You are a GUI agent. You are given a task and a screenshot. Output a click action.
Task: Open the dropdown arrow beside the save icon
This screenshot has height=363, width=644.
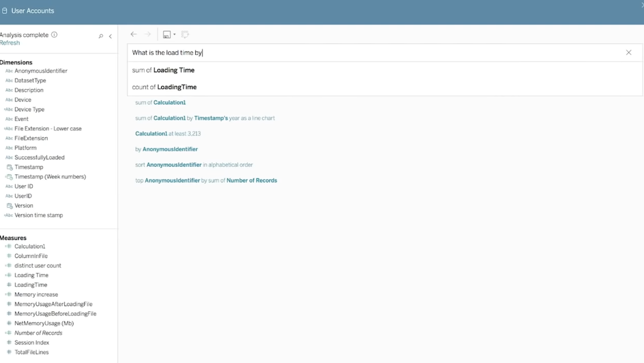[x=174, y=35]
